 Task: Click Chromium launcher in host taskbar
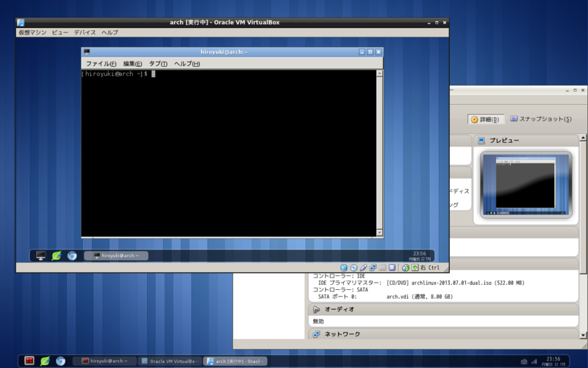60,361
